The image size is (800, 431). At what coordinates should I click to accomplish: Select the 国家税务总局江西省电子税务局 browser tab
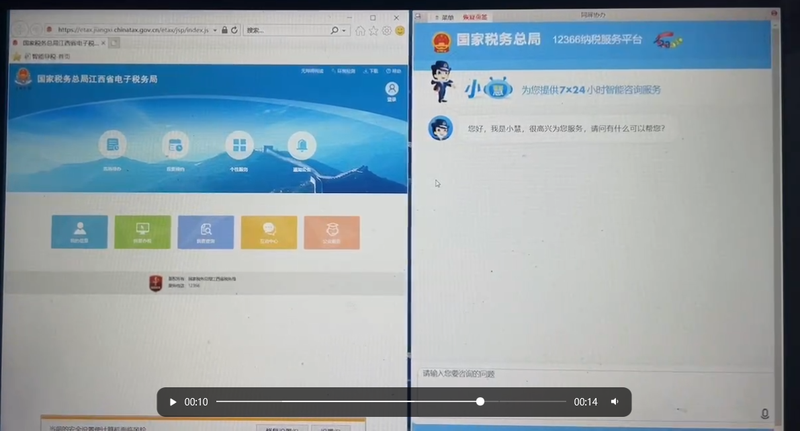59,43
